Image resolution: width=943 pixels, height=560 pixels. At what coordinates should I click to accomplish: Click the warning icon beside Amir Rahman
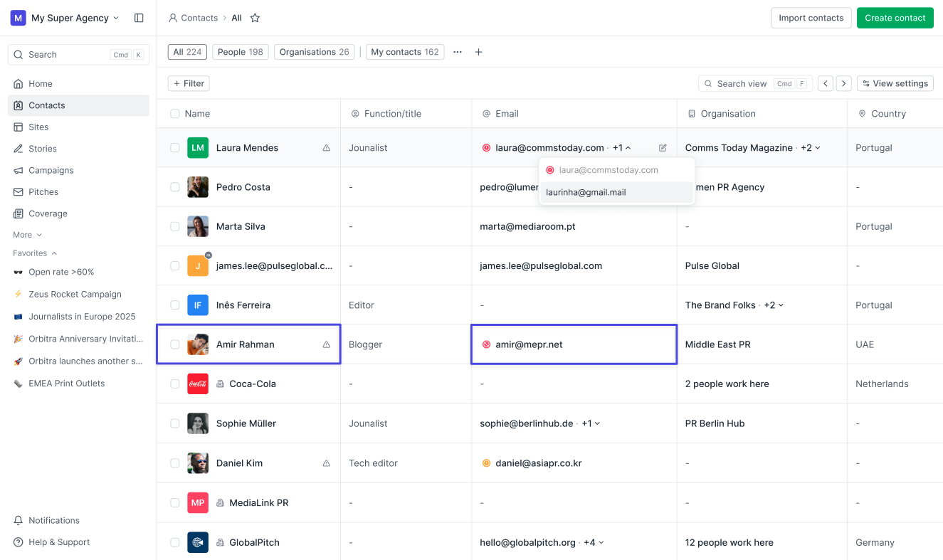click(327, 344)
